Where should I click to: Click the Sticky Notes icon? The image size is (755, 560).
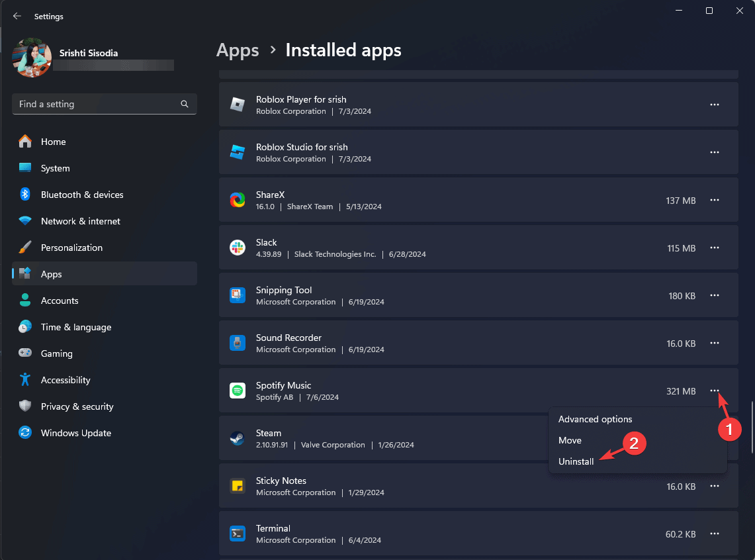pyautogui.click(x=238, y=486)
